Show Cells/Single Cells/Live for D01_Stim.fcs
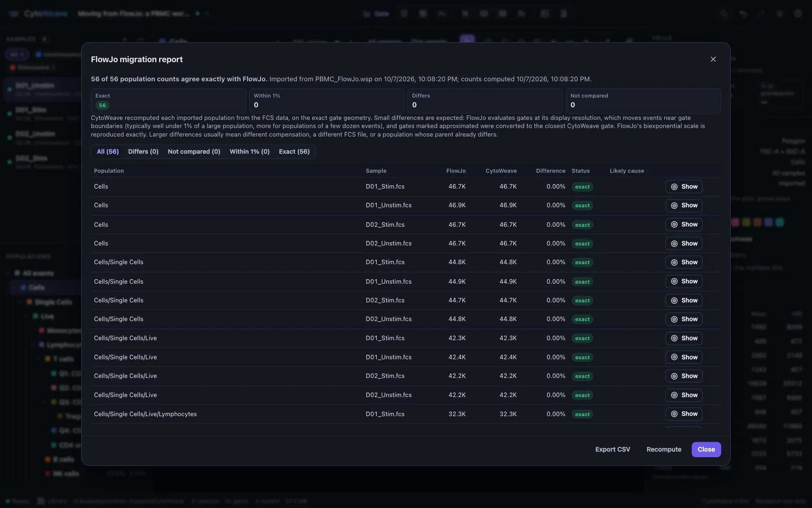 684,338
